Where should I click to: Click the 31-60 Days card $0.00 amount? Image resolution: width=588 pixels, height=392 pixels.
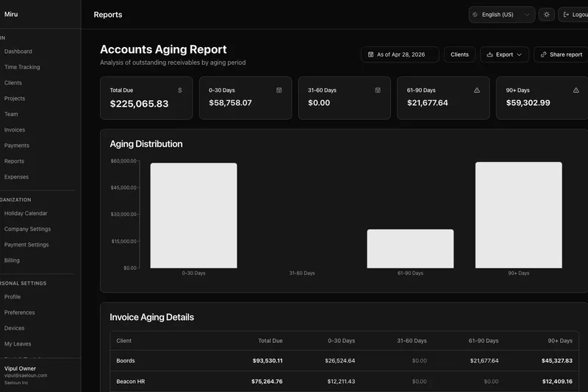[319, 103]
